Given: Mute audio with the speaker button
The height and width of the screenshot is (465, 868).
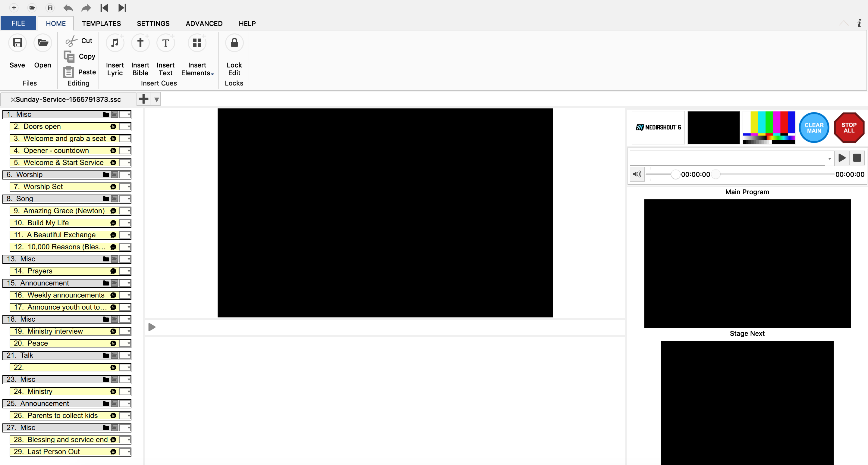Looking at the screenshot, I should pos(637,174).
